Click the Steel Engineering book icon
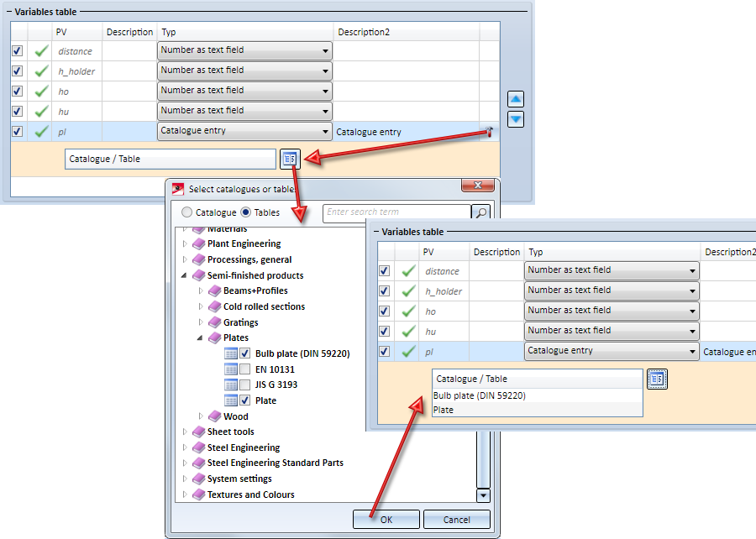Image resolution: width=756 pixels, height=539 pixels. point(198,447)
